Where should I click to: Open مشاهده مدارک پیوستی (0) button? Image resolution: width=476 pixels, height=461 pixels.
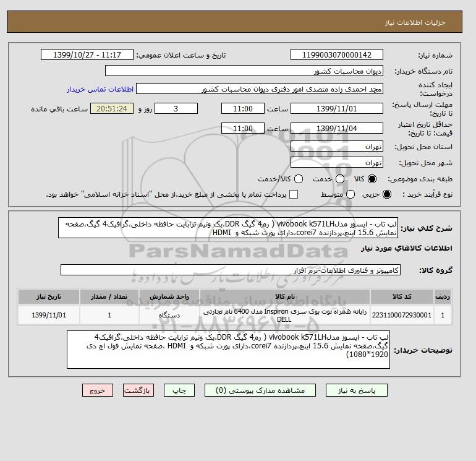(x=260, y=390)
